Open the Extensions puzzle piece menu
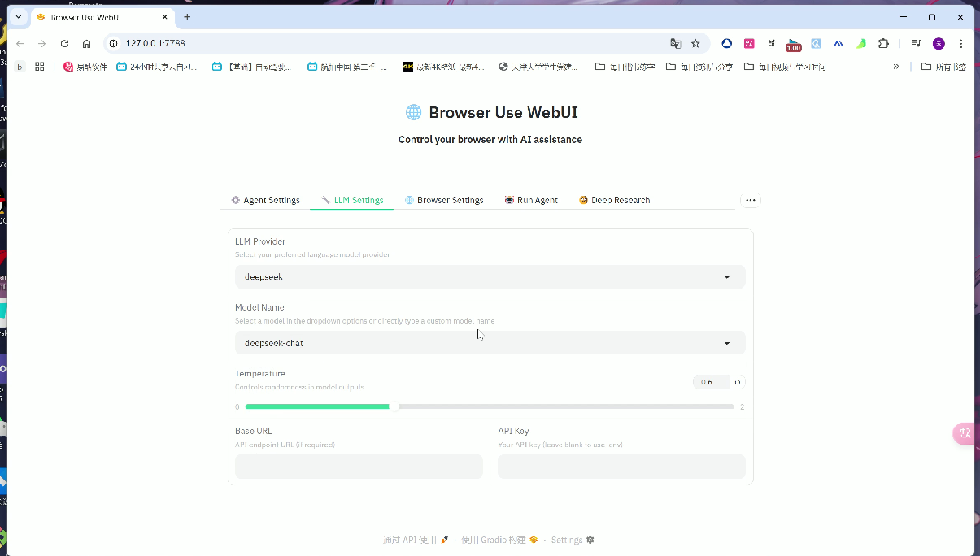The image size is (980, 556). coord(883,43)
